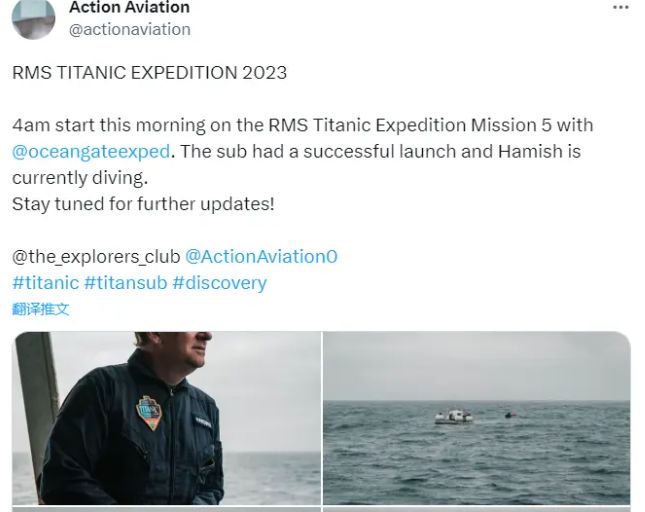
Task: Visit the @ActionAviation0 mention
Action: click(x=262, y=256)
